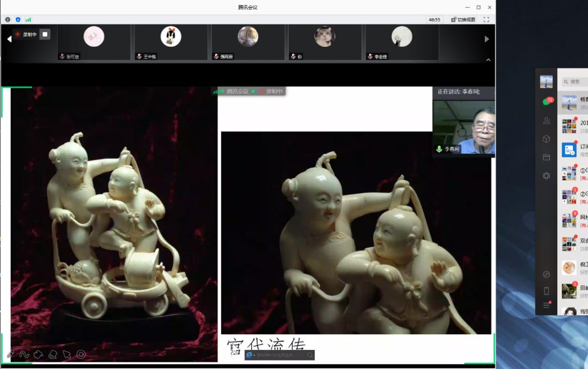Open the WeChat favorites cube icon

546,139
